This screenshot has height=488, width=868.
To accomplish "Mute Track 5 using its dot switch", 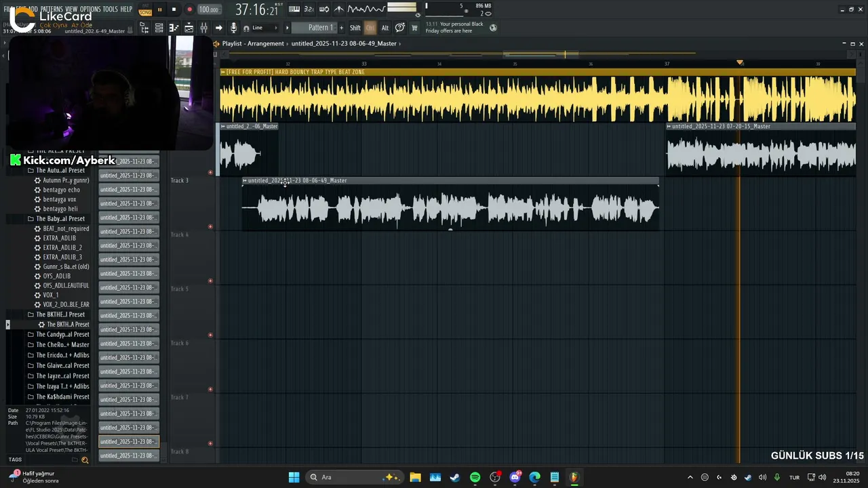I will (210, 335).
